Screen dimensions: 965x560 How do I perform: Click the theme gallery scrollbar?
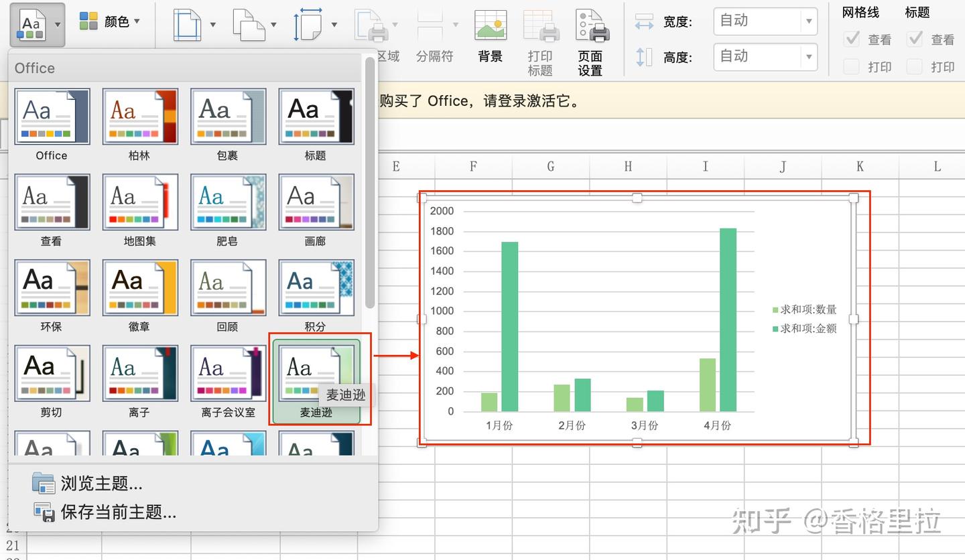point(369,182)
